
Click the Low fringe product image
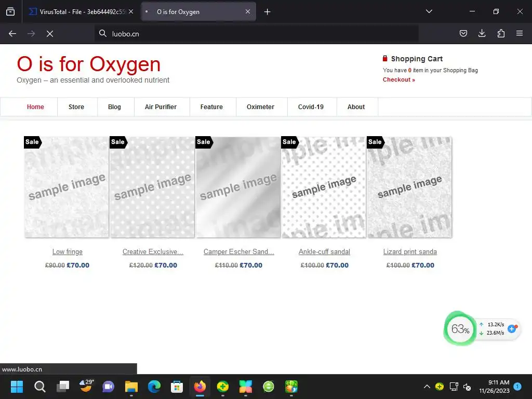point(67,187)
